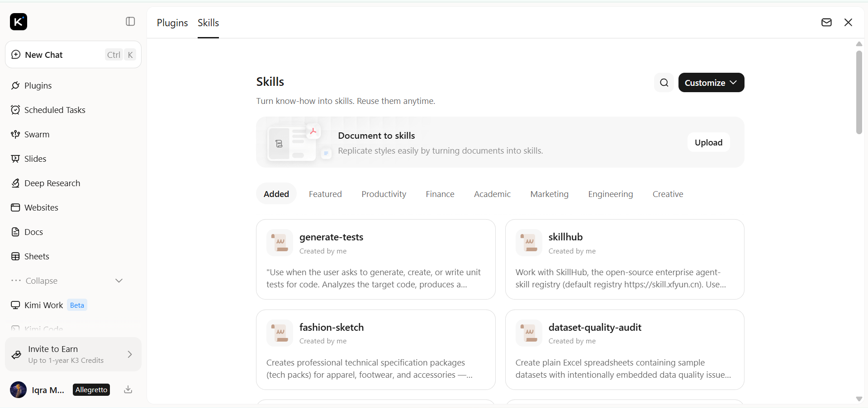The width and height of the screenshot is (868, 408).
Task: Click the Invite to Earn chevron
Action: tap(130, 354)
